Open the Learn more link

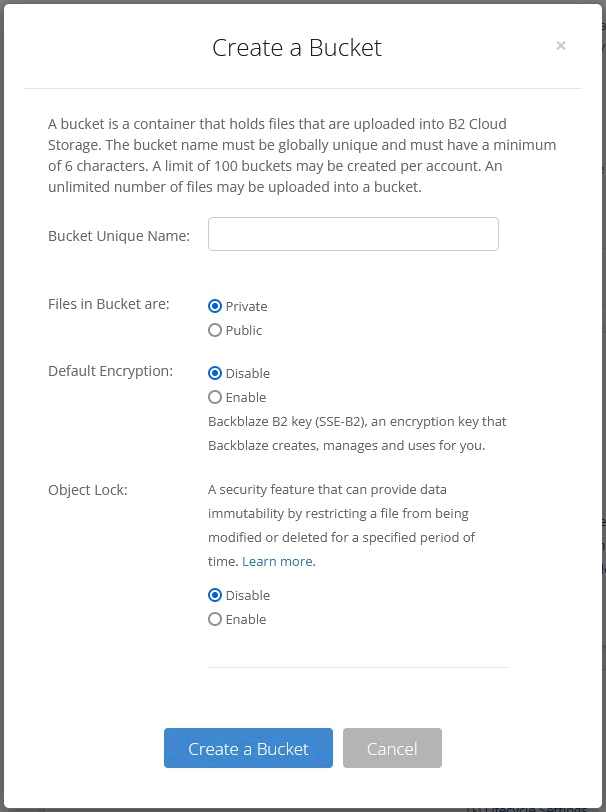tap(278, 562)
